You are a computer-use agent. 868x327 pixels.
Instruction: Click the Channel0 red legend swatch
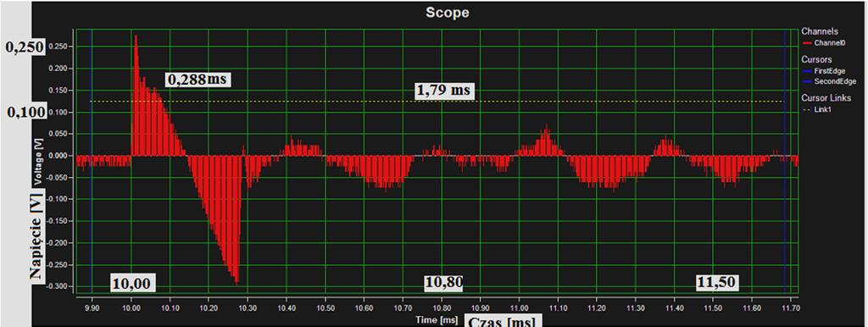(807, 42)
